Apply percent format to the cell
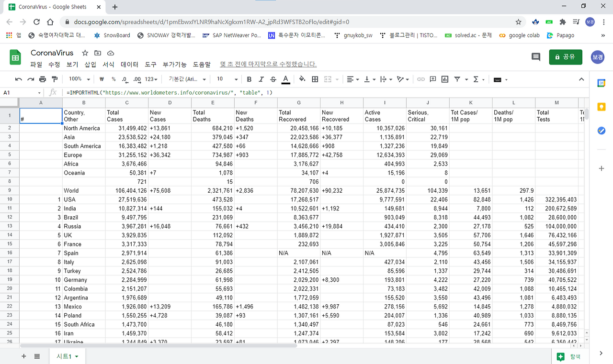Screen dimensions: 613x364 click(114, 79)
